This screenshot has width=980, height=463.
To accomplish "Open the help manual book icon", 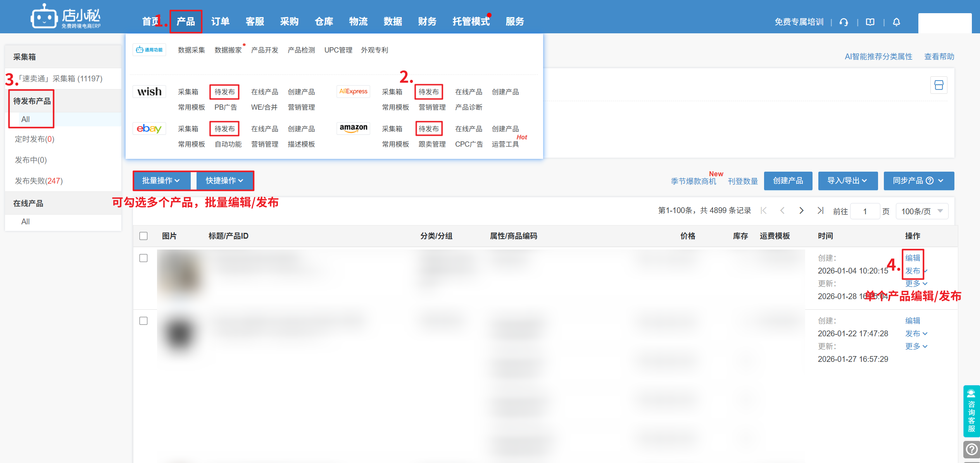I will coord(870,22).
